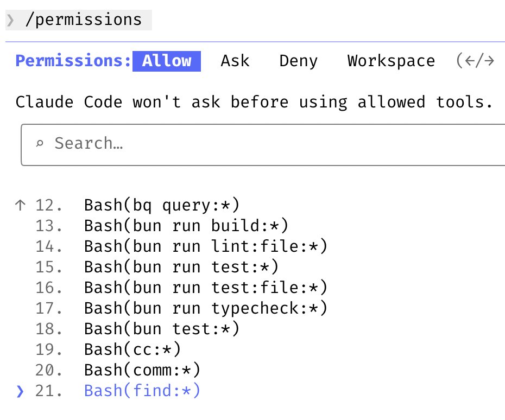Click the right arrow navigation indicator
Screen dimensions: 505x420
[490, 61]
